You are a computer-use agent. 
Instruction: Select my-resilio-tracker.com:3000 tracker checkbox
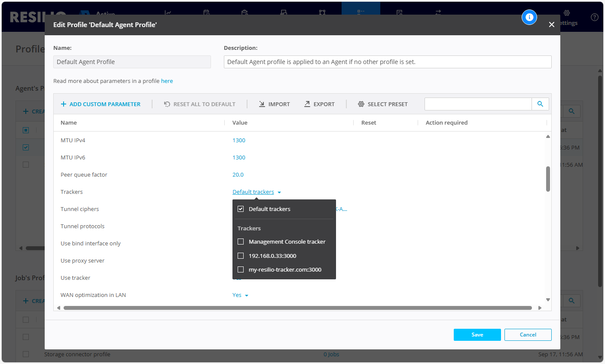[241, 269]
